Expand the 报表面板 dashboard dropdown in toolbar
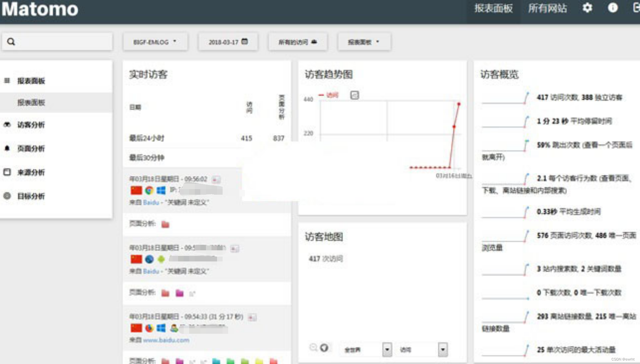The image size is (640, 364). pos(364,42)
